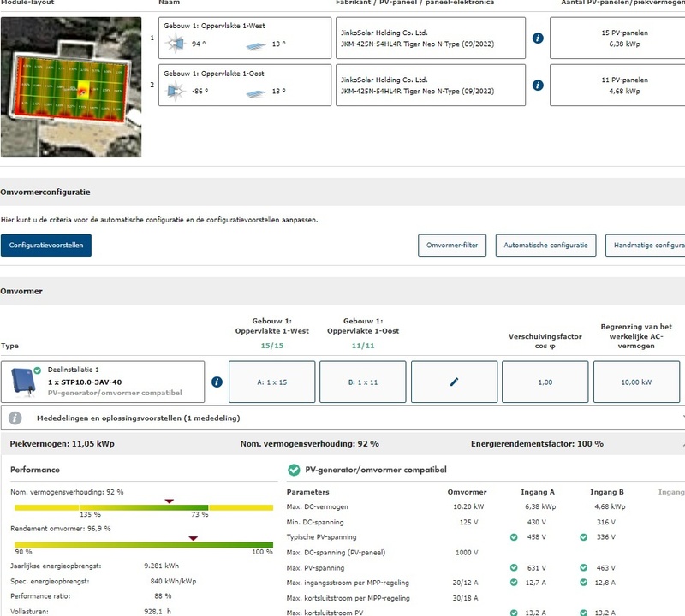Open info icon for Oppervlakte 1-Oost panel
685x616 pixels.
pos(538,86)
